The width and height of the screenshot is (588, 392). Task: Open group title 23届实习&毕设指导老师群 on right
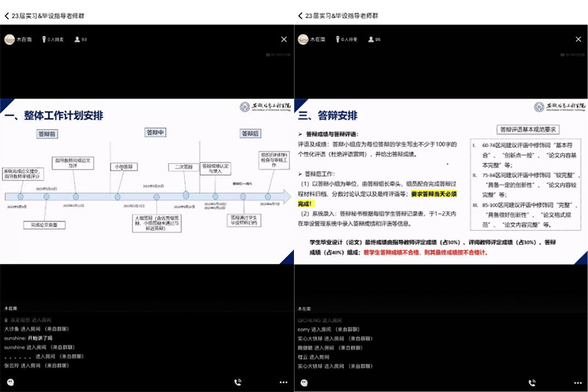point(342,15)
